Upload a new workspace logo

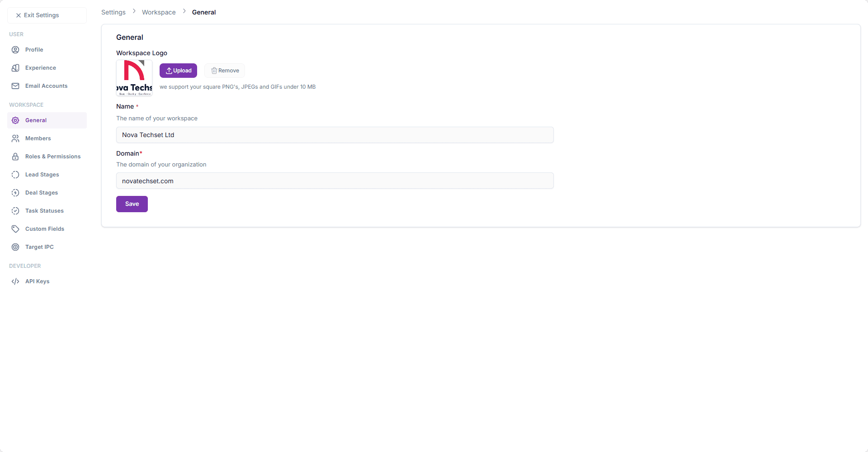[178, 71]
